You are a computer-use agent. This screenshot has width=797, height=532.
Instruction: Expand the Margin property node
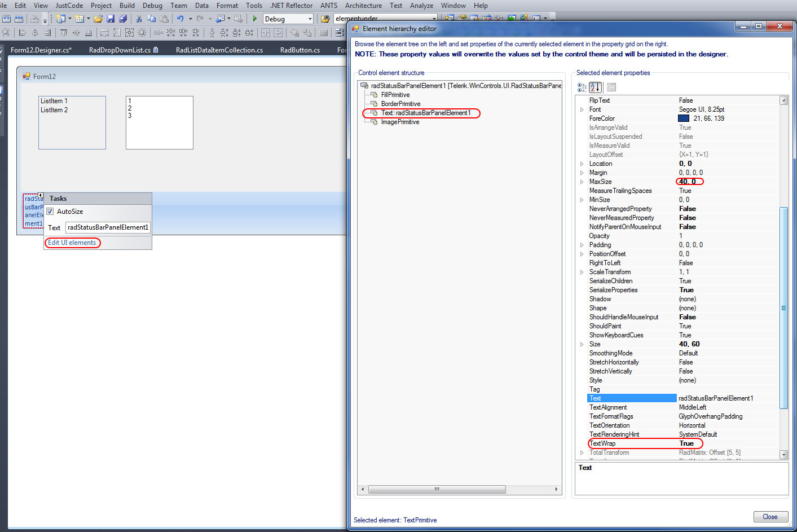582,173
